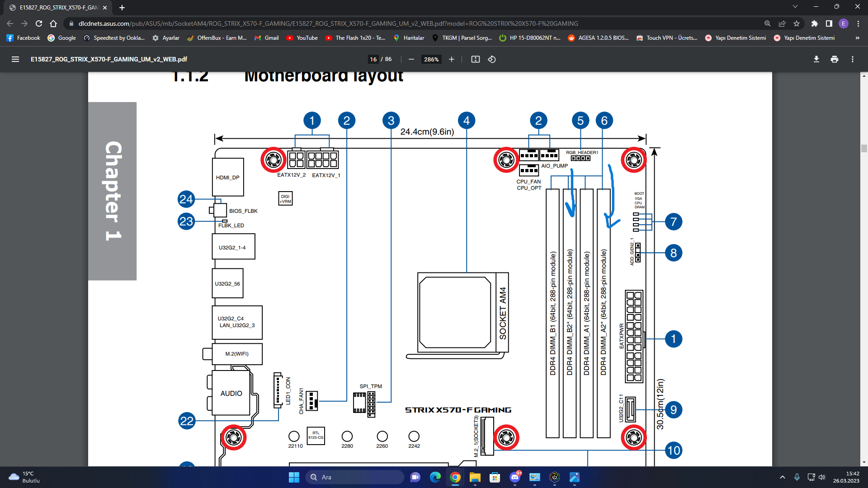Image resolution: width=868 pixels, height=488 pixels.
Task: Open the Chrome extensions puzzle icon
Action: click(814, 23)
